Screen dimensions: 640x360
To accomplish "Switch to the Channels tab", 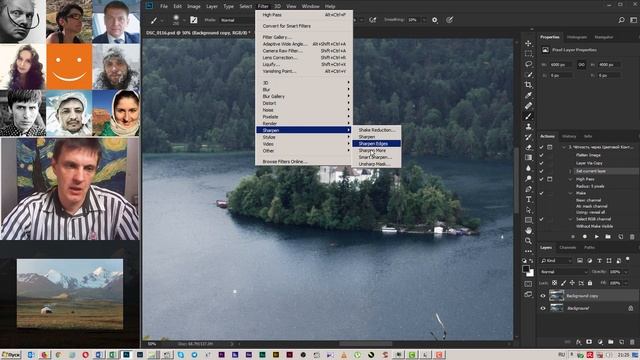I will click(x=567, y=248).
